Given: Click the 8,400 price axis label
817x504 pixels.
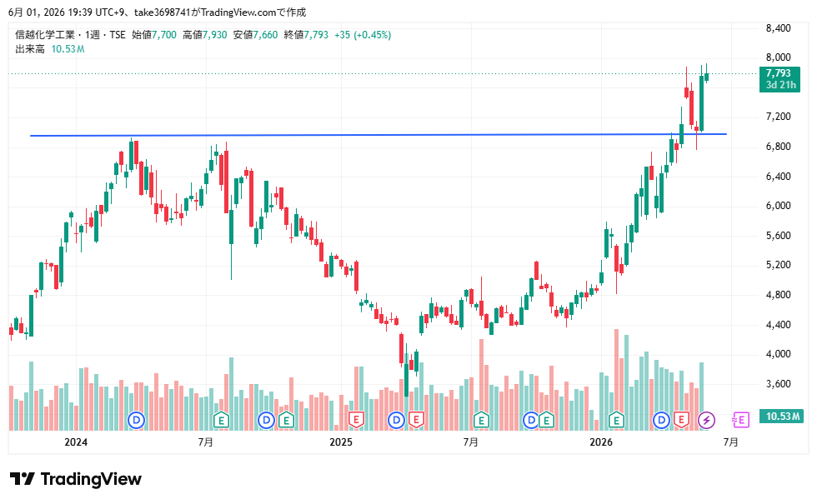Looking at the screenshot, I should click(778, 28).
